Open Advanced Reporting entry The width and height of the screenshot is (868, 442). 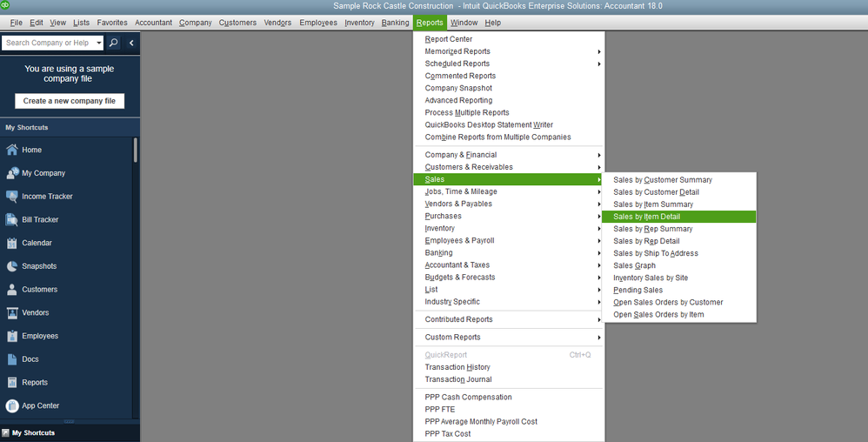(509, 100)
